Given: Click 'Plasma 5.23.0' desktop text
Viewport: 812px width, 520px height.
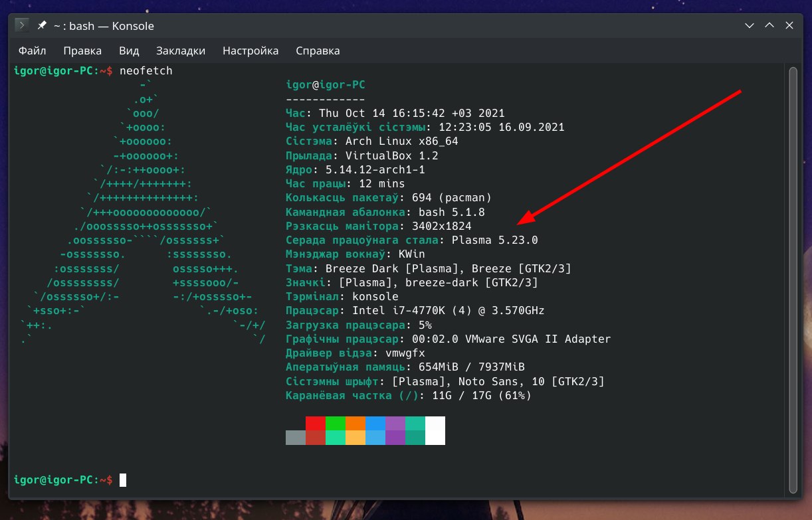Looking at the screenshot, I should [495, 240].
